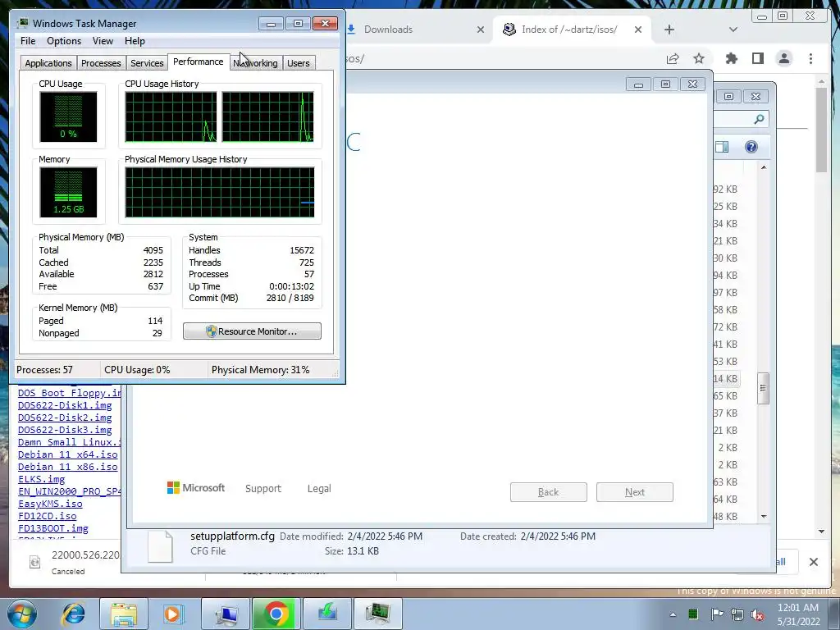Open the DOS622-Disk3.img link

[65, 430]
